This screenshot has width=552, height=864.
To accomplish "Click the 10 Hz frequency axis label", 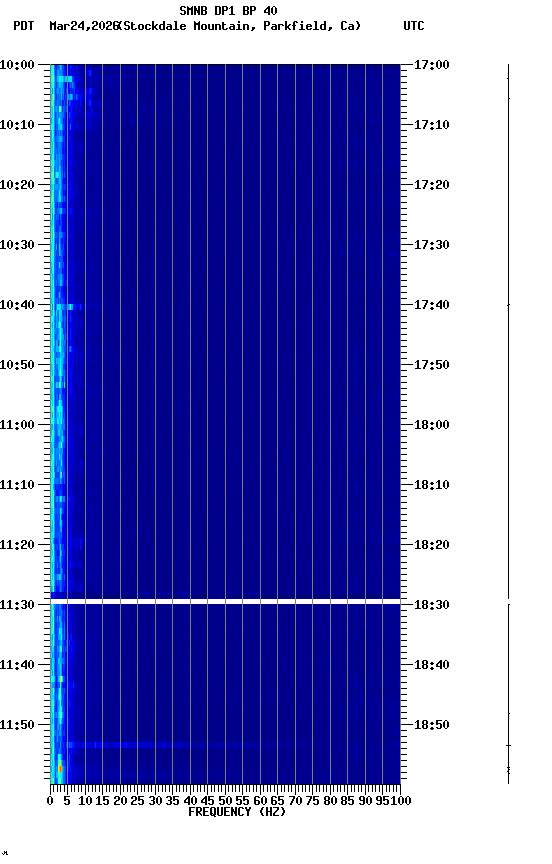I will point(85,801).
